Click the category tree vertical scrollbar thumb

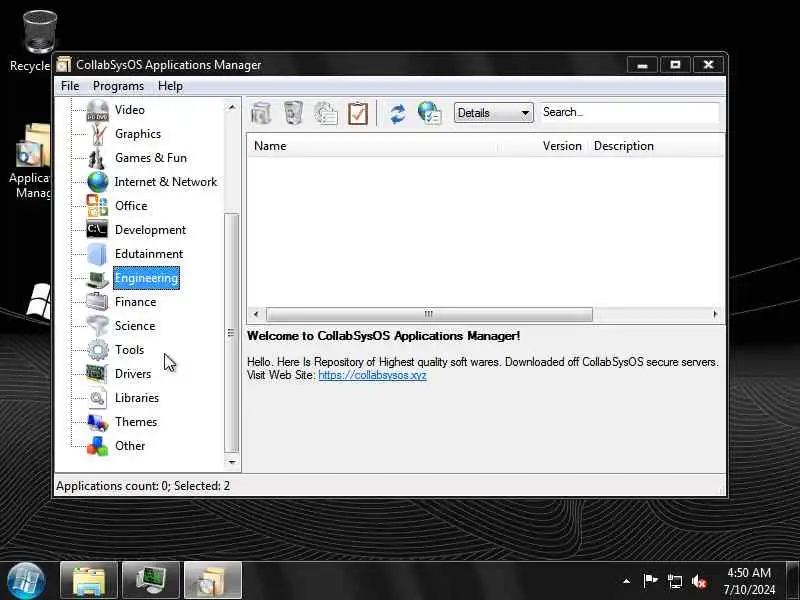point(232,333)
